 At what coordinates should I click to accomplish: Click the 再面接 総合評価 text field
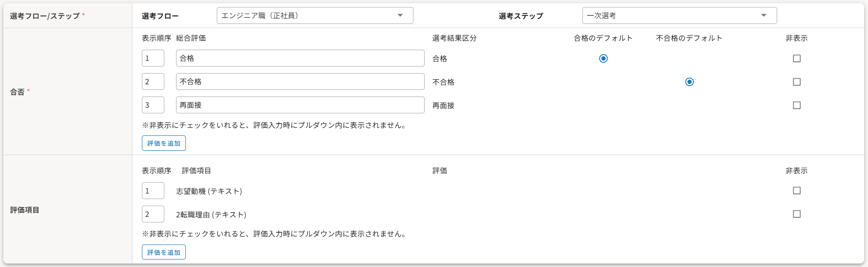click(x=300, y=105)
